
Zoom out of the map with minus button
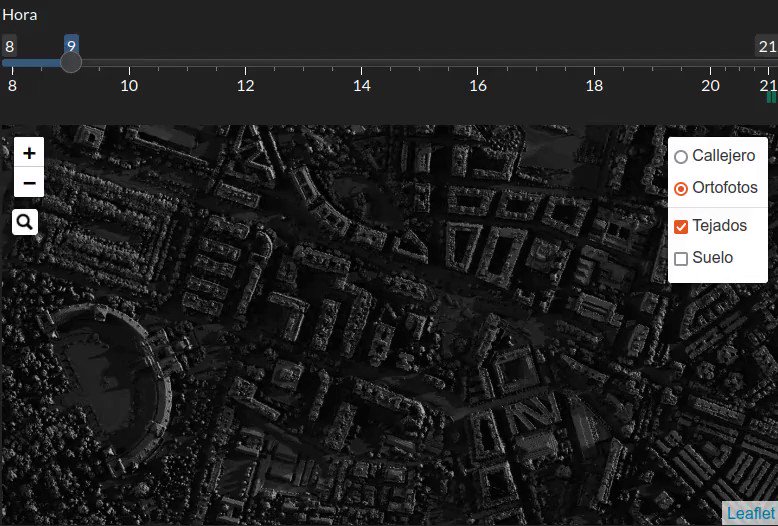tap(29, 183)
